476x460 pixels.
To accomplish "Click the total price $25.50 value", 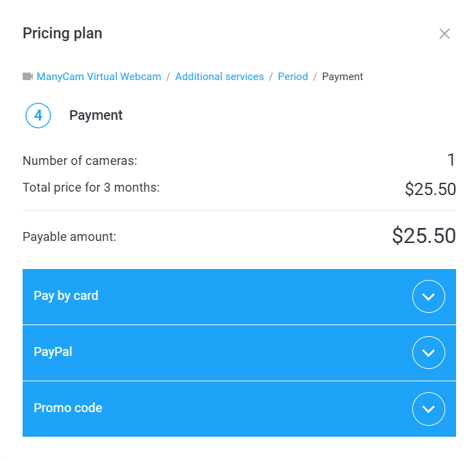I will point(430,189).
